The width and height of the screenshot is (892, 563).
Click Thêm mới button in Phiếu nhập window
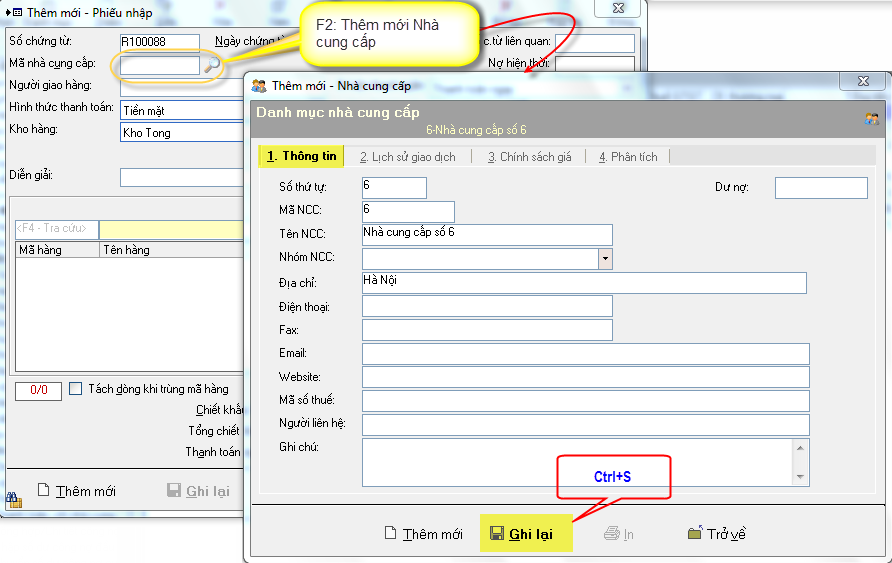click(76, 491)
